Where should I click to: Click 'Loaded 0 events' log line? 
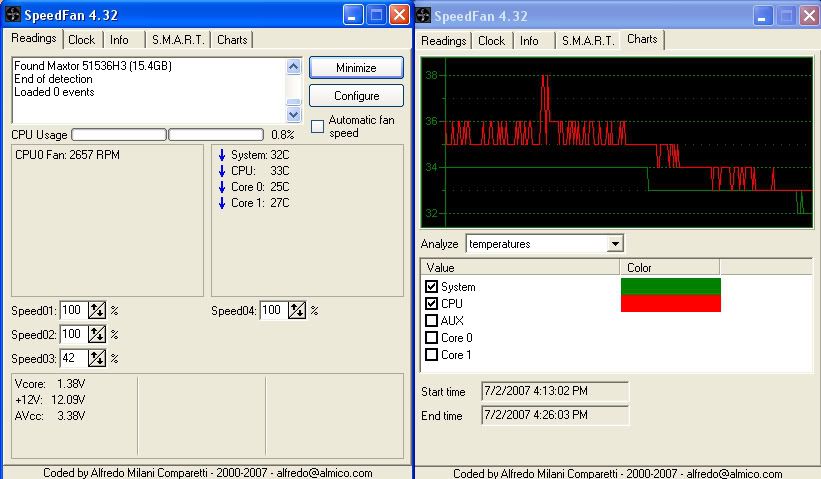click(x=54, y=92)
